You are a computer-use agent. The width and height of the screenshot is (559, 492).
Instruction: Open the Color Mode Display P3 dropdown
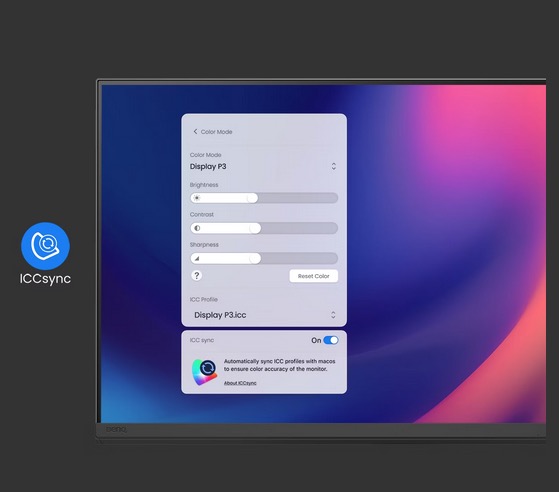click(x=264, y=166)
